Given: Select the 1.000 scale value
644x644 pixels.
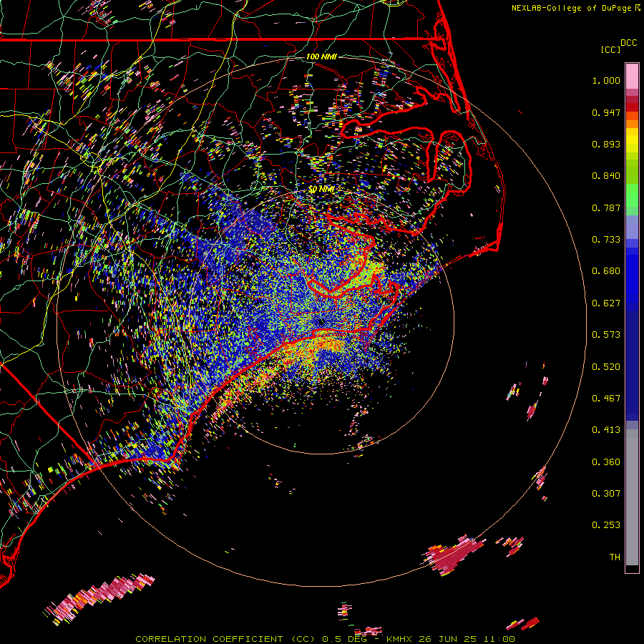Looking at the screenshot, I should (x=606, y=80).
